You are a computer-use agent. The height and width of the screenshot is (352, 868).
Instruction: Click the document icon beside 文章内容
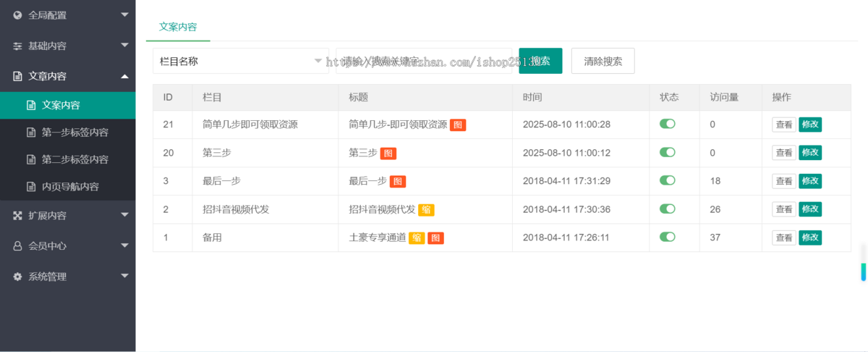tap(18, 76)
